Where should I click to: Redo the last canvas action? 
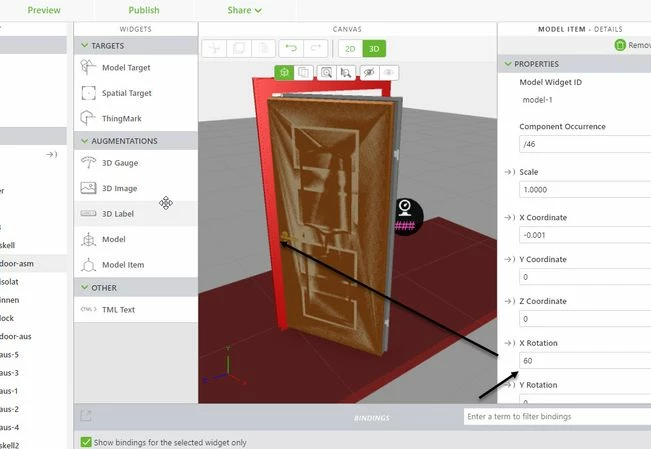(316, 48)
